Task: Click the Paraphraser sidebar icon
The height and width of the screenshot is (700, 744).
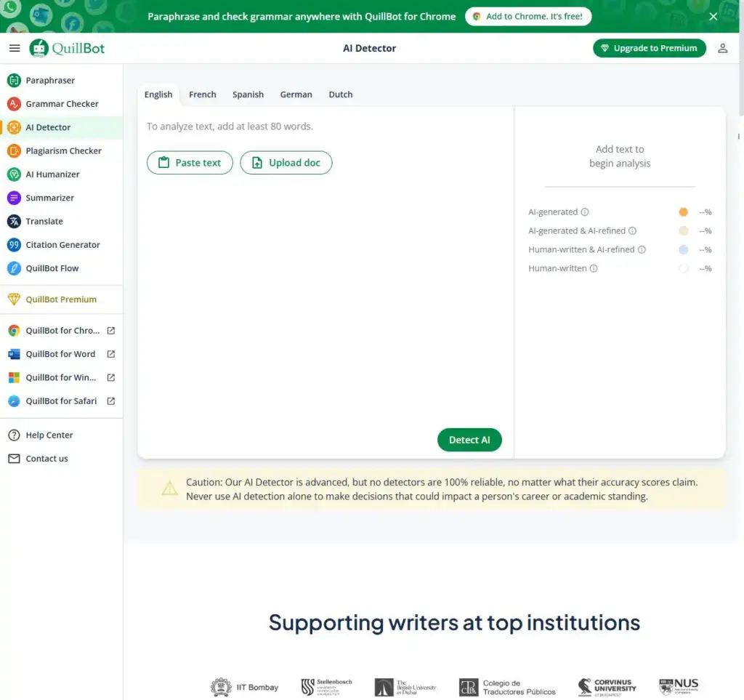Action: click(x=15, y=80)
